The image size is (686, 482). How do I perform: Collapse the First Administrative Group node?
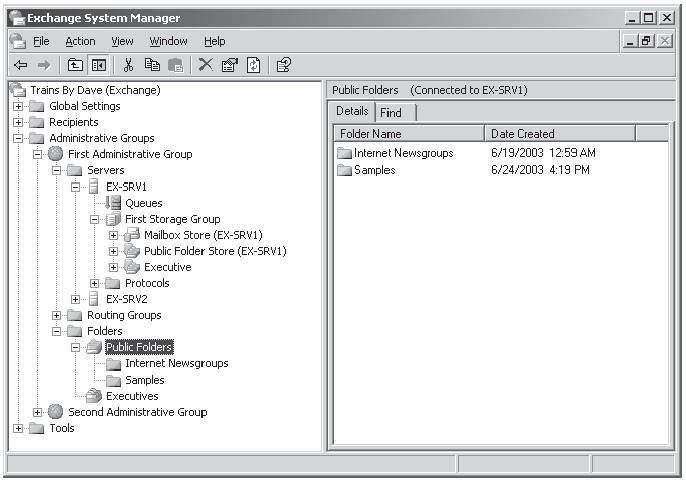click(37, 154)
